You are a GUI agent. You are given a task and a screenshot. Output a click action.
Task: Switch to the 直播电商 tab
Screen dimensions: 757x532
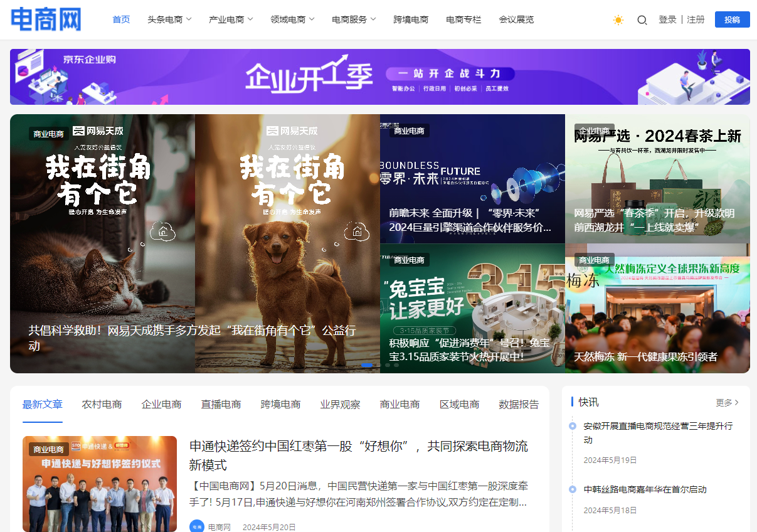pyautogui.click(x=221, y=405)
